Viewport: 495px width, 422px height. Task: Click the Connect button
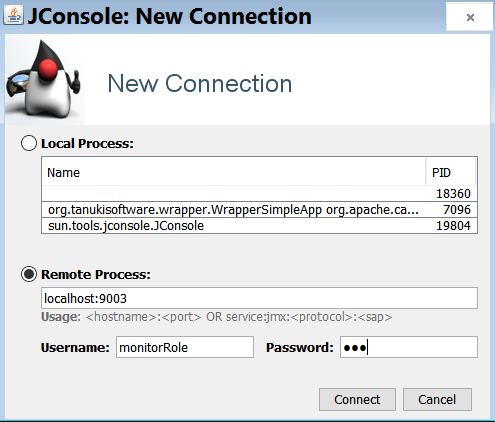click(x=357, y=399)
